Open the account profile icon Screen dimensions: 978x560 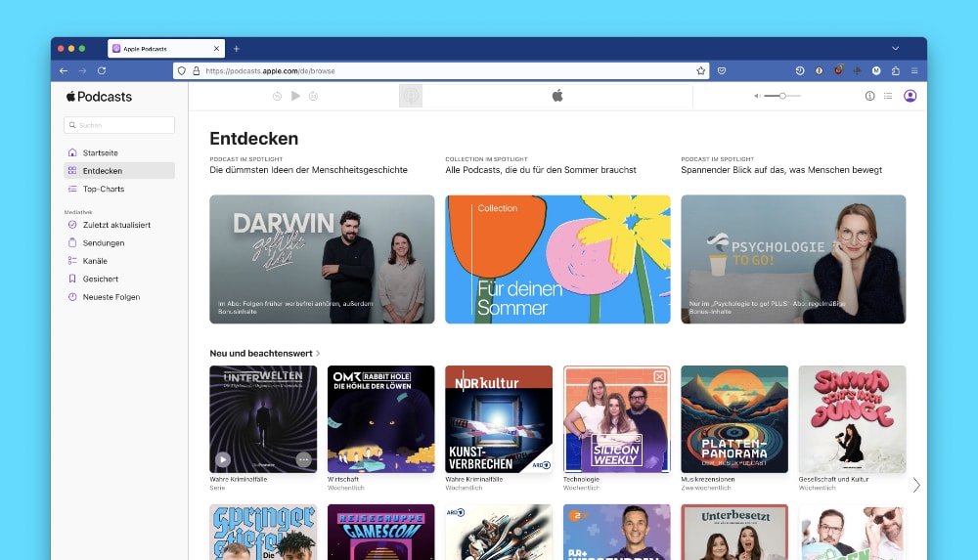coord(911,96)
